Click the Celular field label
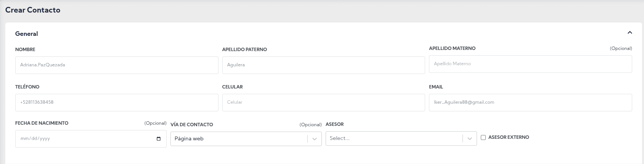644x164 pixels. (x=232, y=87)
